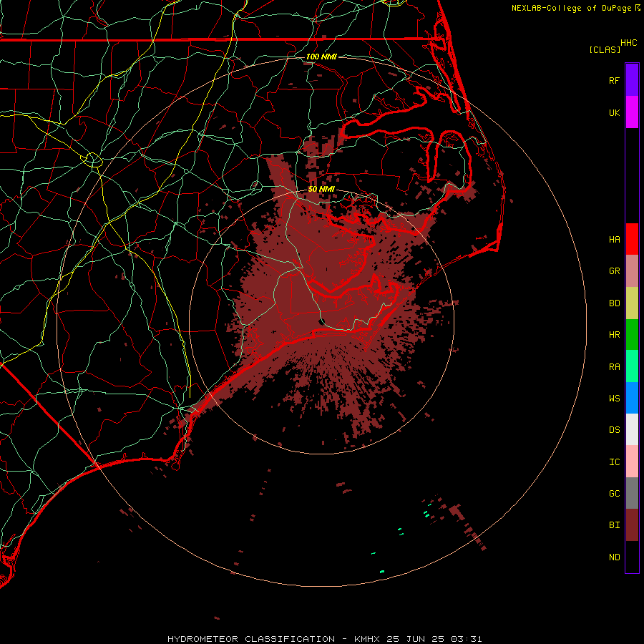Click the BI legend label

pos(614,525)
